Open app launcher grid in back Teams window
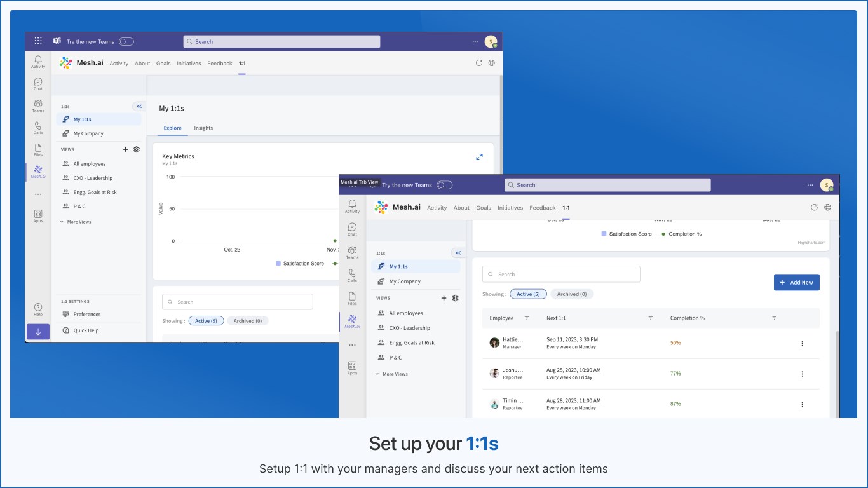This screenshot has height=488, width=868. pos(38,41)
